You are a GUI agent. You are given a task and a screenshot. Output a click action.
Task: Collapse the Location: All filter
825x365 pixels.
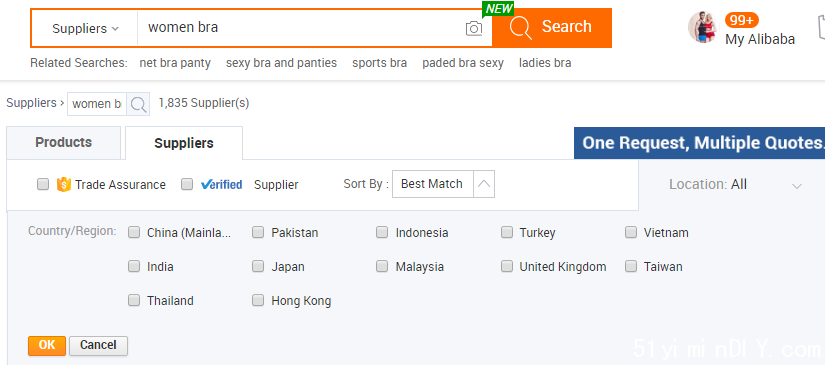tap(735, 185)
